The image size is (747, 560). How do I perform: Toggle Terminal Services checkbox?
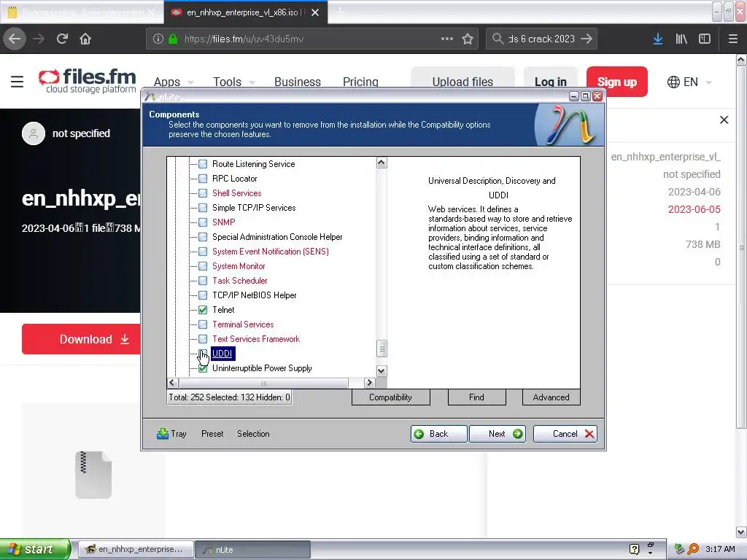point(203,324)
